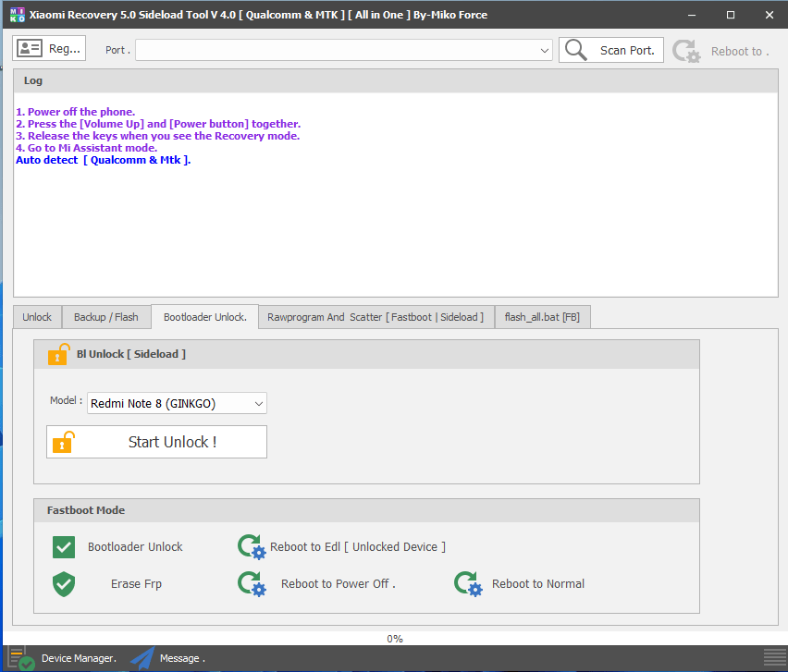Click the Reboot to Normal icon
Viewport: 788px width, 672px height.
(x=467, y=583)
